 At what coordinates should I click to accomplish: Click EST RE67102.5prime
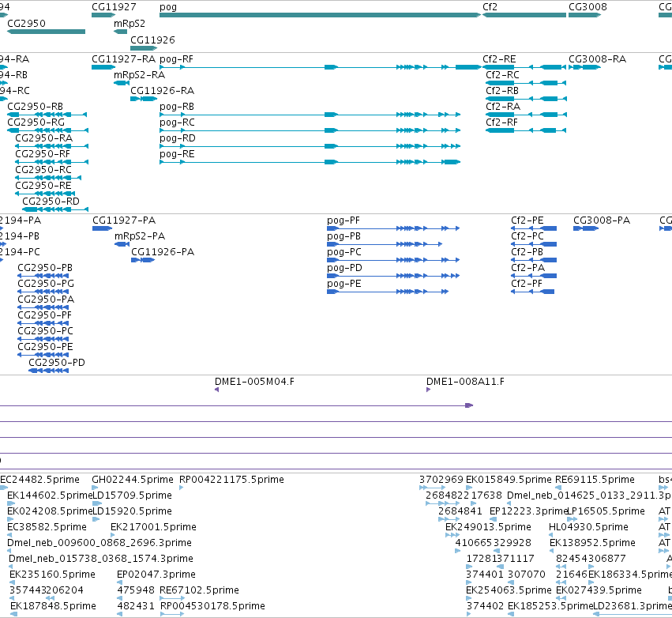[172, 597]
